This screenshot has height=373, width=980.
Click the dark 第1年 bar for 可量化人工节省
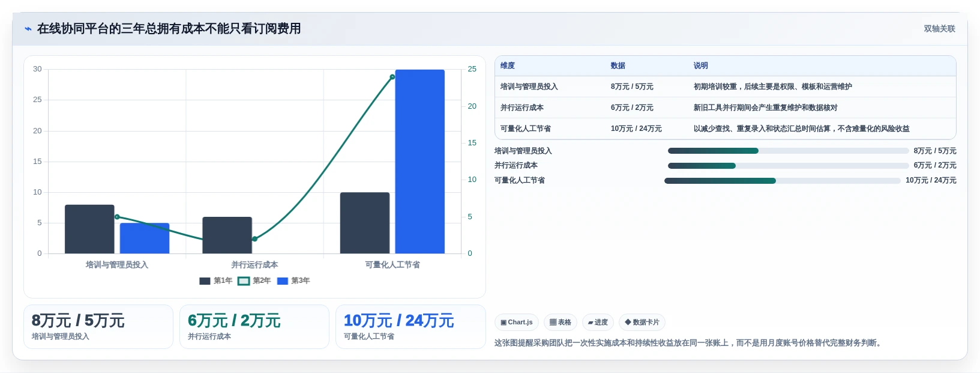pos(365,223)
